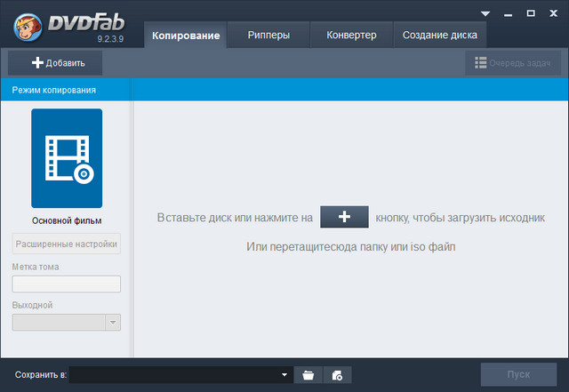Go to the Создание диска tab

[439, 36]
